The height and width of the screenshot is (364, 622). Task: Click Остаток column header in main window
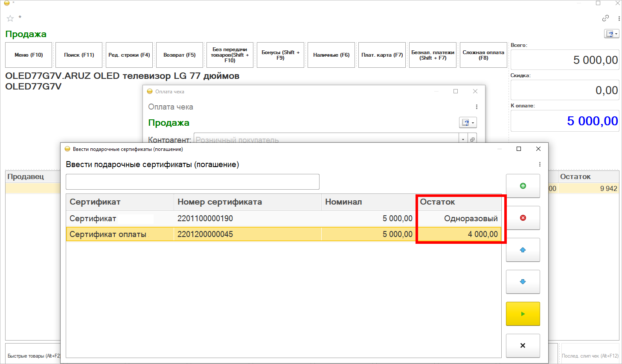pyautogui.click(x=589, y=176)
